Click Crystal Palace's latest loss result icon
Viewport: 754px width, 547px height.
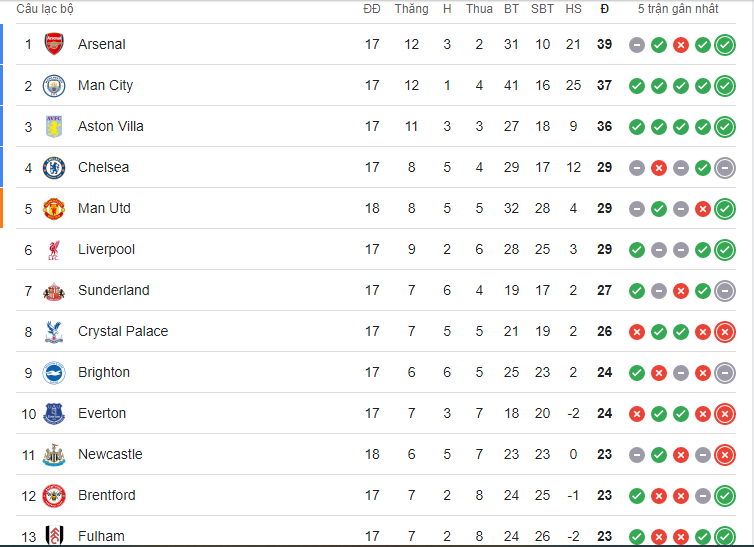tap(725, 331)
